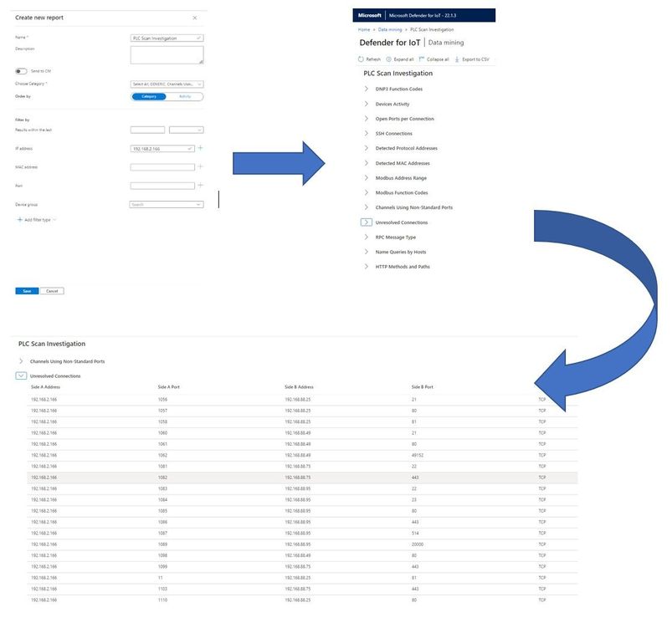Click the Cancel button

click(52, 291)
